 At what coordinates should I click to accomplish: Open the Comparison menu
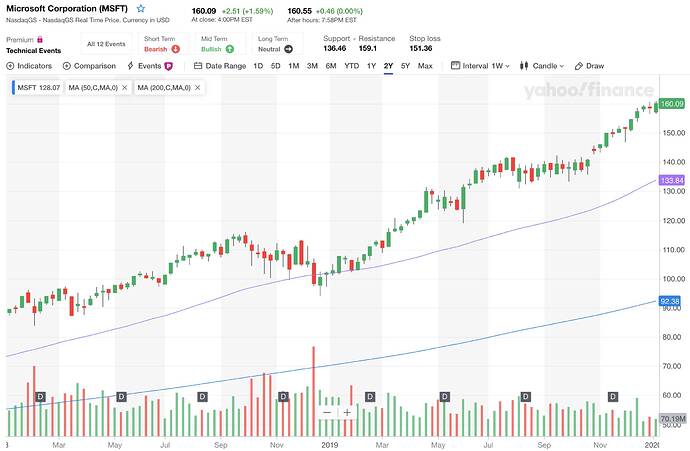89,66
